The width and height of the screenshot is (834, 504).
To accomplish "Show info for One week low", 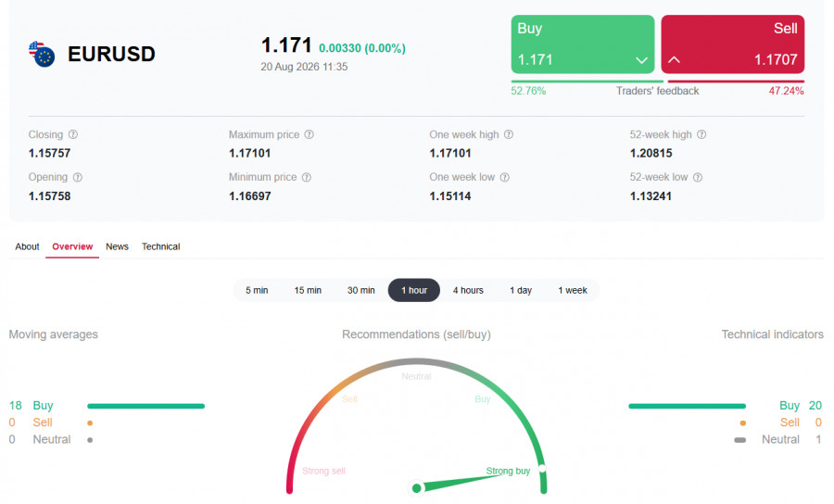I will (x=505, y=177).
